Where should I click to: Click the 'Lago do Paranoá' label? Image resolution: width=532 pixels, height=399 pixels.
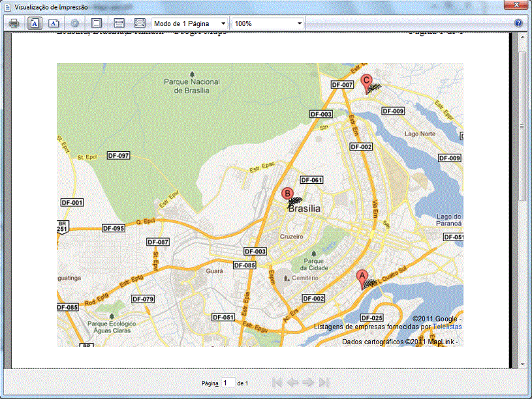[448, 220]
